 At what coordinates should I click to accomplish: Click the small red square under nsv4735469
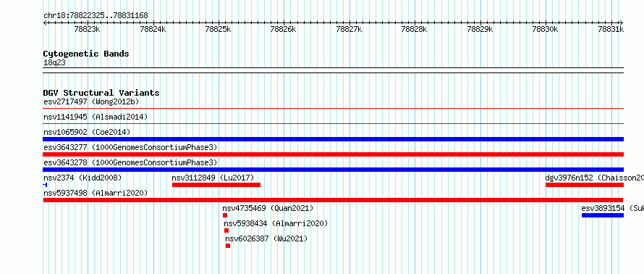225,215
